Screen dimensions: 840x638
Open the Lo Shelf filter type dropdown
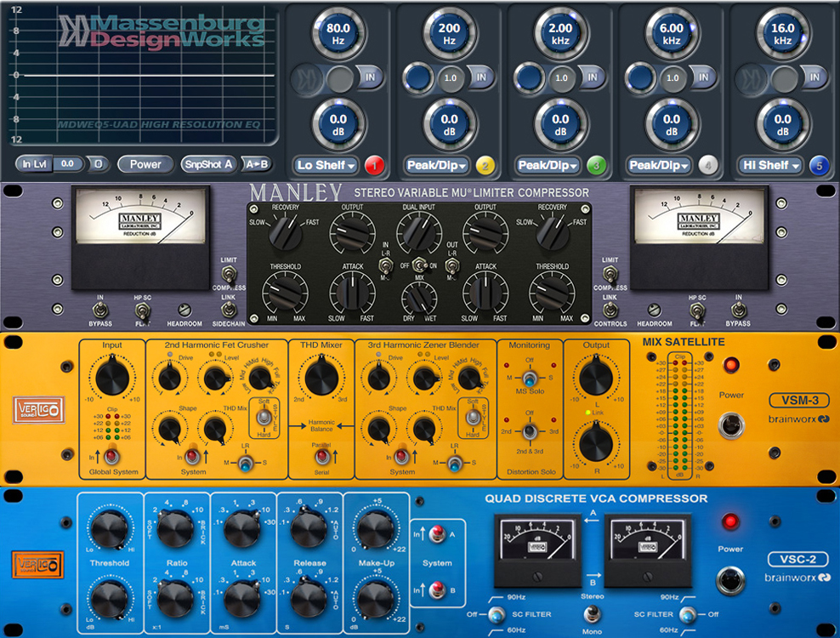click(x=324, y=166)
